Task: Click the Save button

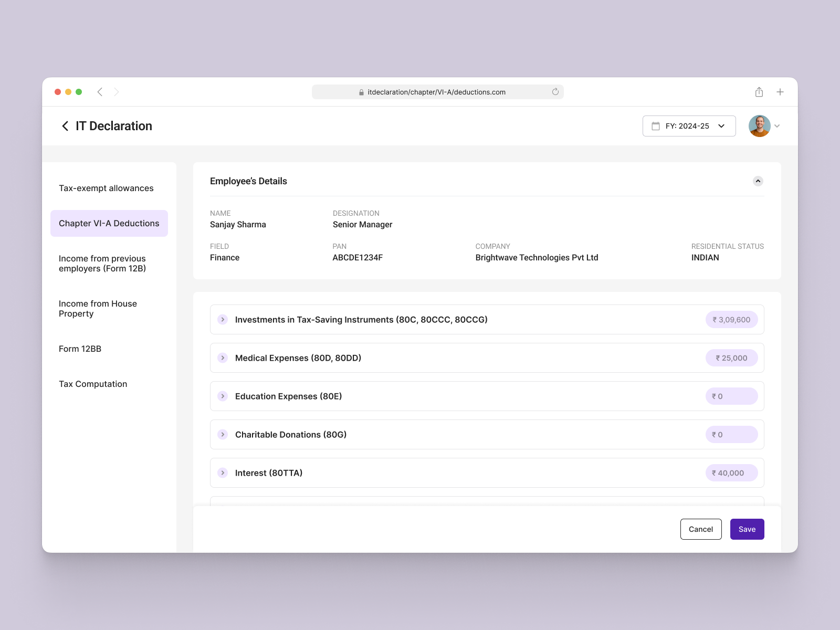Action: [747, 529]
